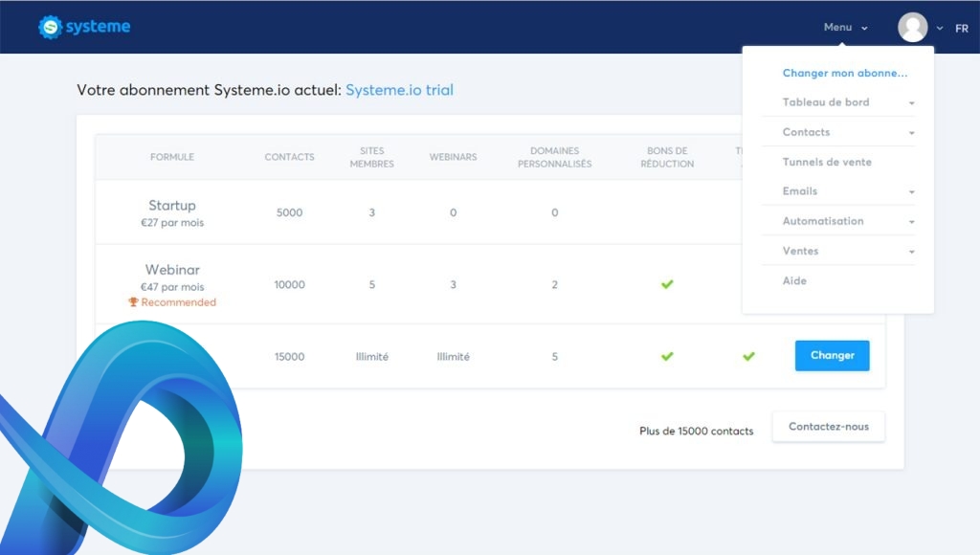Open Contacts menu item
The width and height of the screenshot is (980, 555).
[806, 132]
